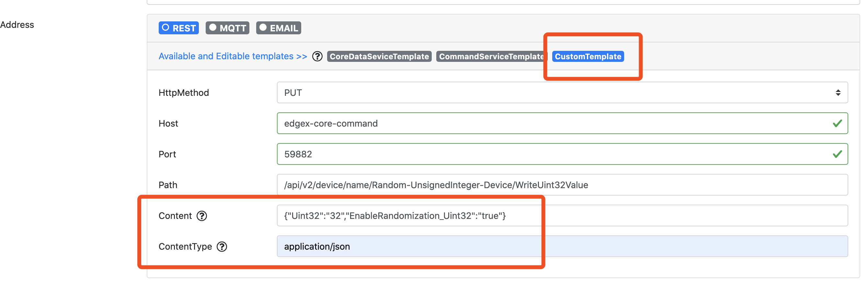Click the radio circle inside MQTT badge

212,28
